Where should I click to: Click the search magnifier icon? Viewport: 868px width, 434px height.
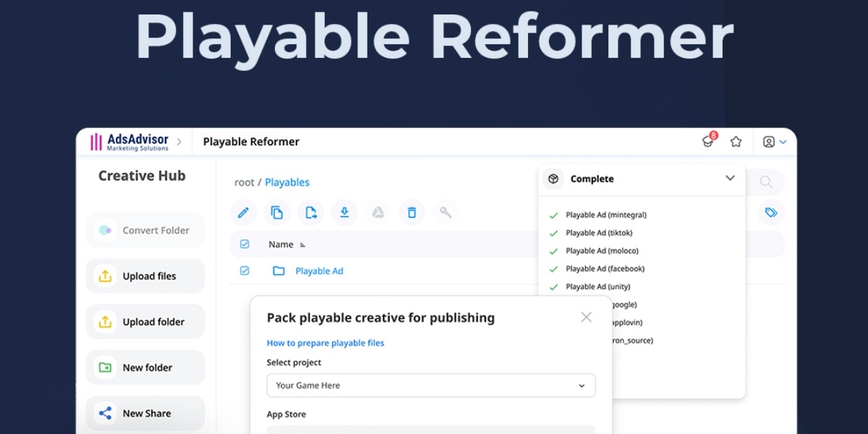coord(766,182)
